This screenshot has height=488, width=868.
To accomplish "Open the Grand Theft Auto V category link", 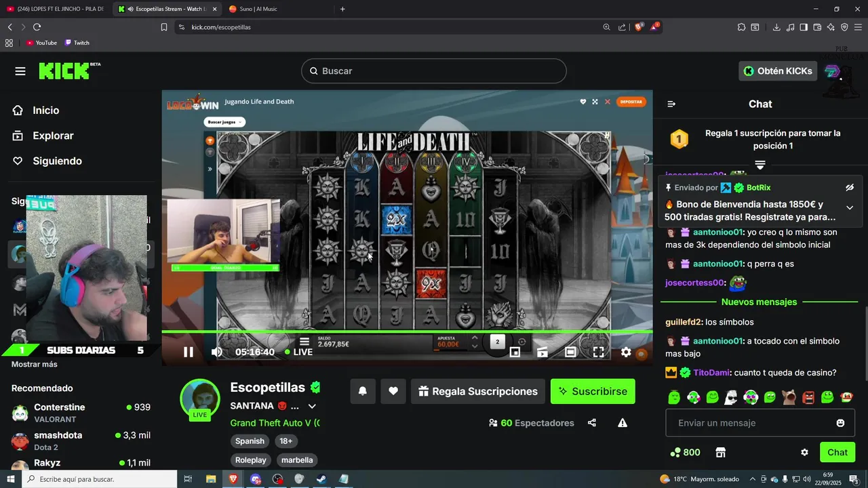I will [275, 423].
